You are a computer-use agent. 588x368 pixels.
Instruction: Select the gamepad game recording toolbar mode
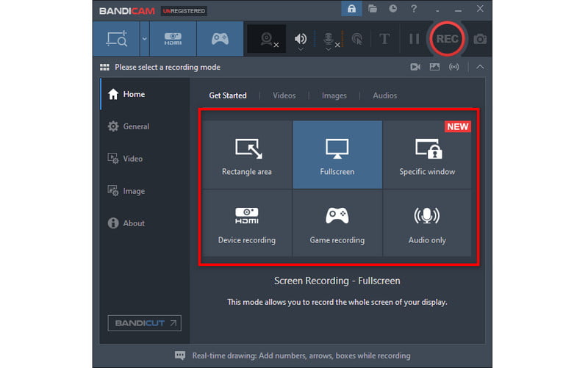(220, 40)
